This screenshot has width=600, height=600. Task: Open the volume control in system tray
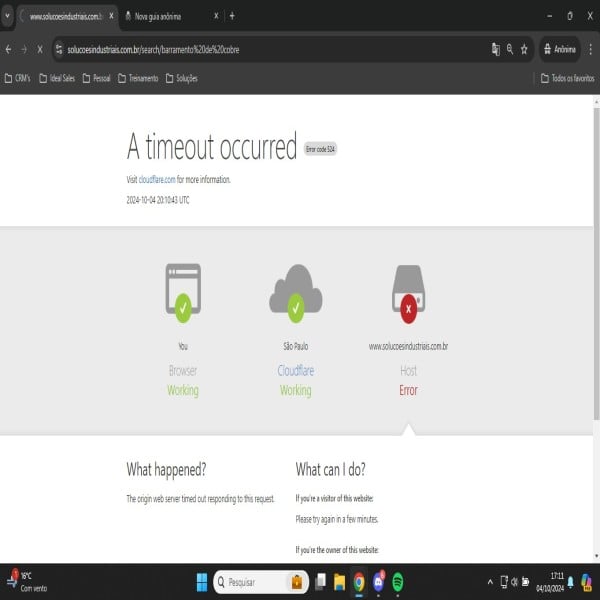pos(515,582)
